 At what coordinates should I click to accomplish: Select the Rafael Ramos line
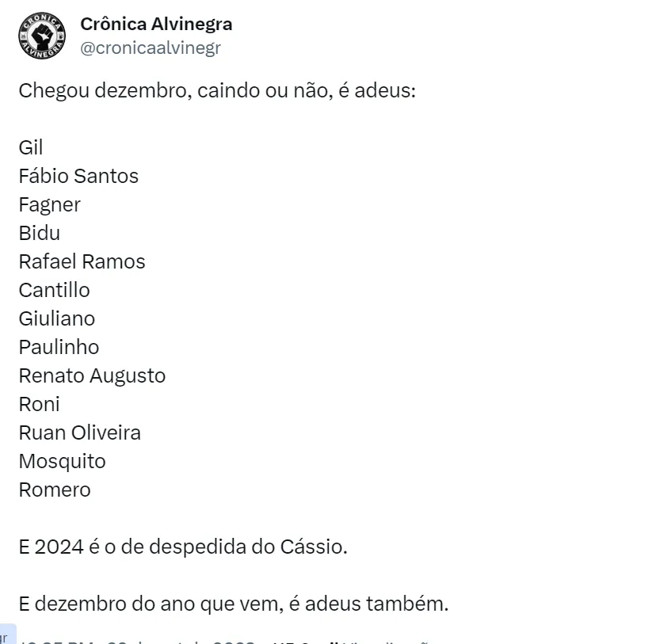coord(82,261)
